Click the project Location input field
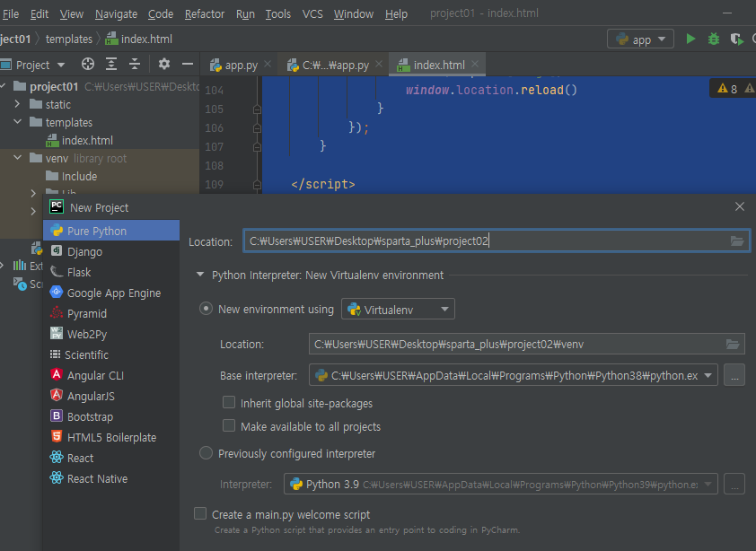756x551 pixels. pyautogui.click(x=497, y=241)
